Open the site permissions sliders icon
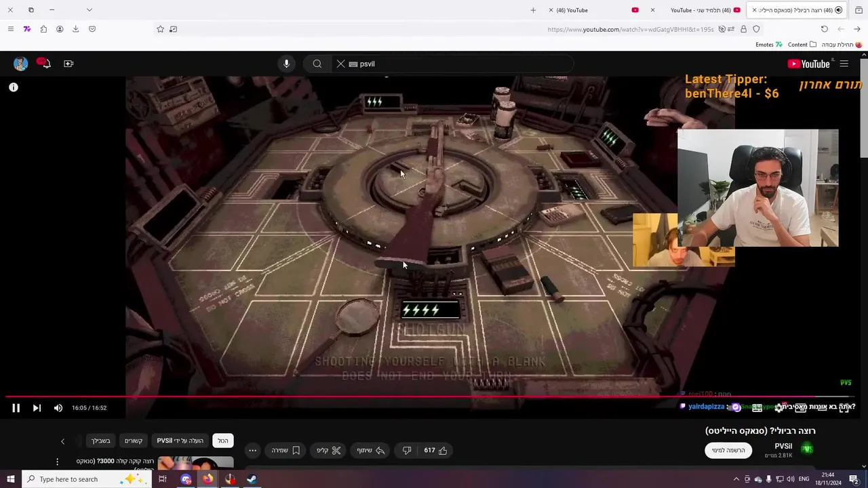 pos(732,29)
